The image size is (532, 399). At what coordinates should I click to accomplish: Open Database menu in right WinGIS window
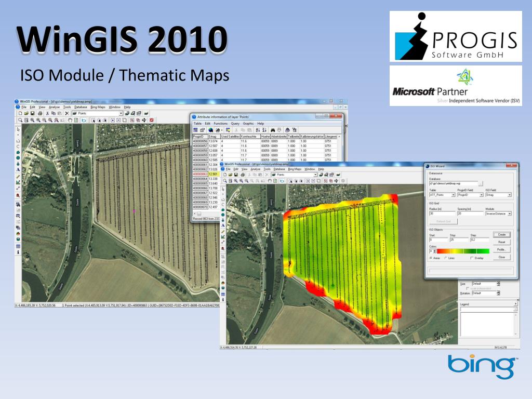point(279,169)
